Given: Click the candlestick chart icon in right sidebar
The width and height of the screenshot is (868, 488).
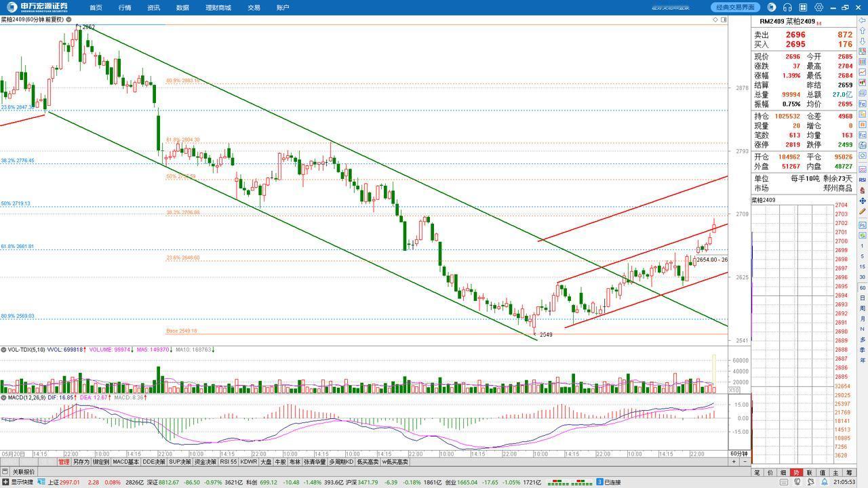Looking at the screenshot, I should tap(862, 82).
